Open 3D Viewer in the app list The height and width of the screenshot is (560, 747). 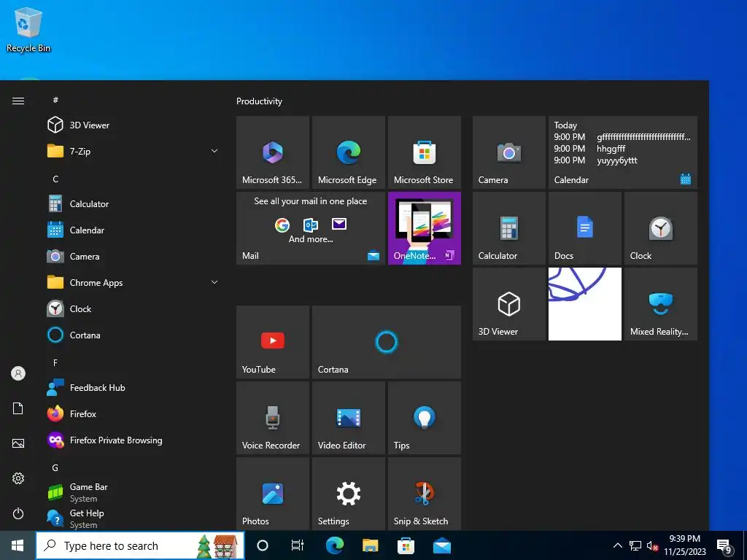[x=132, y=125]
